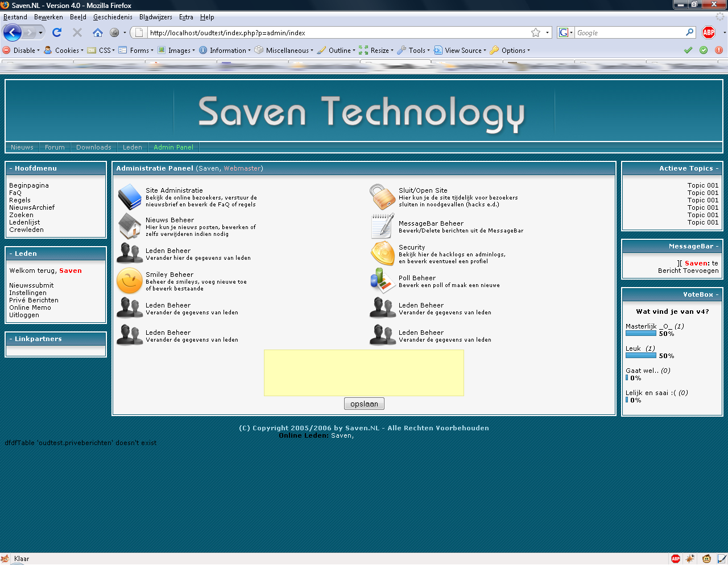Open the Geschiedenis menu
Image resolution: width=728 pixels, height=565 pixels.
coord(113,17)
